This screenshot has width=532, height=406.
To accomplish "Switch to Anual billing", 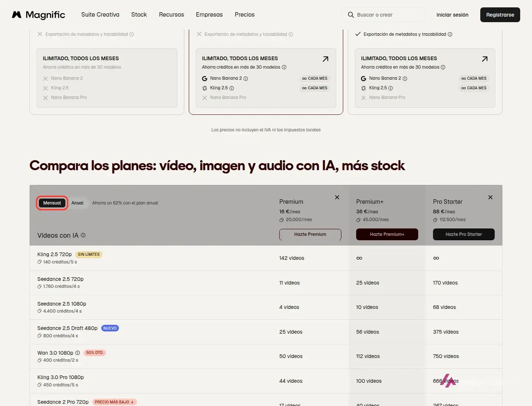I will pos(78,203).
